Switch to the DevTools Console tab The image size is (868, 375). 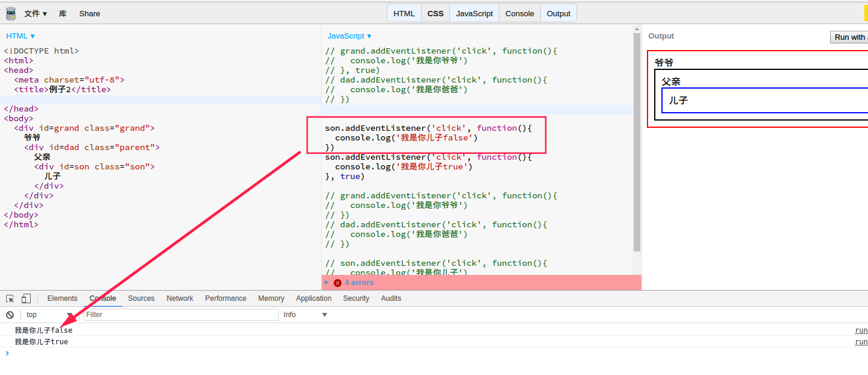click(103, 298)
